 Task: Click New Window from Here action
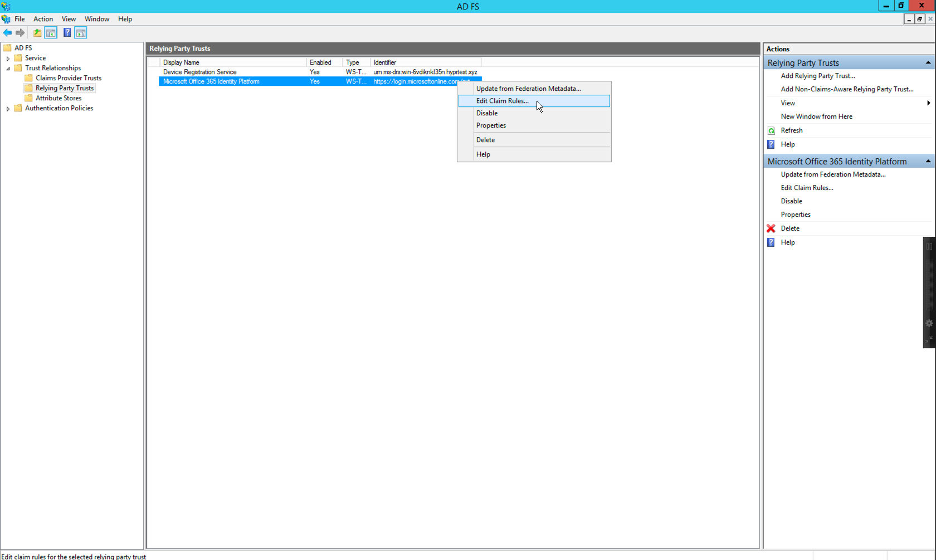coord(816,116)
